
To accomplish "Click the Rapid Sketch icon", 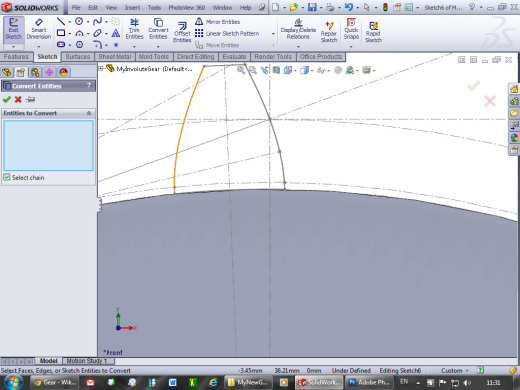I will 373,32.
